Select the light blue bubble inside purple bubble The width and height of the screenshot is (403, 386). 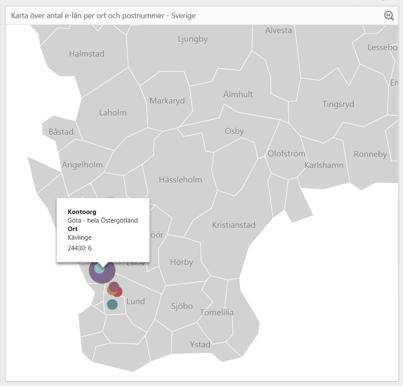coord(99,268)
